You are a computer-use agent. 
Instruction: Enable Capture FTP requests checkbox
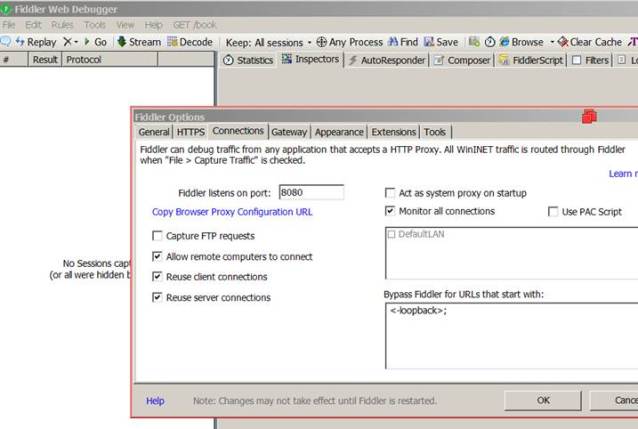coord(157,236)
